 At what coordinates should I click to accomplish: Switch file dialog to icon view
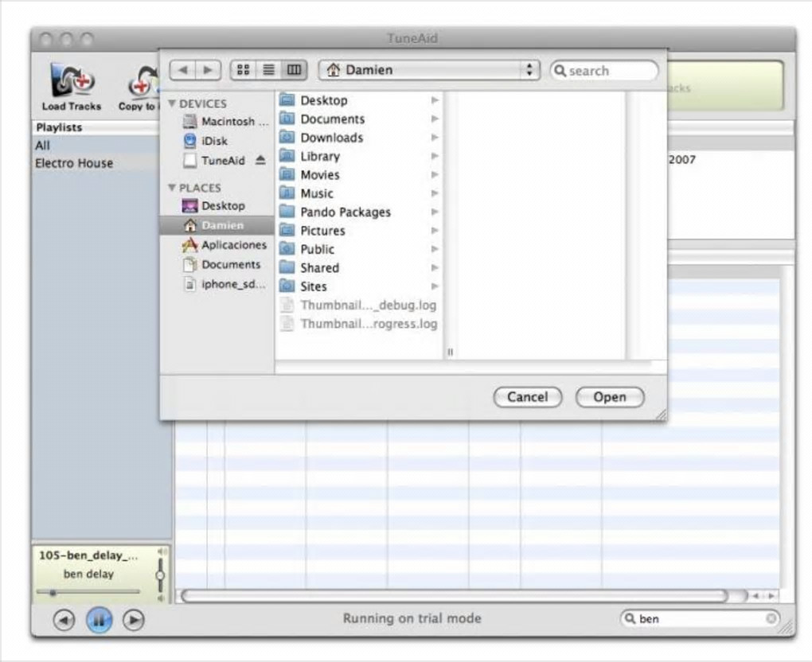click(x=244, y=70)
